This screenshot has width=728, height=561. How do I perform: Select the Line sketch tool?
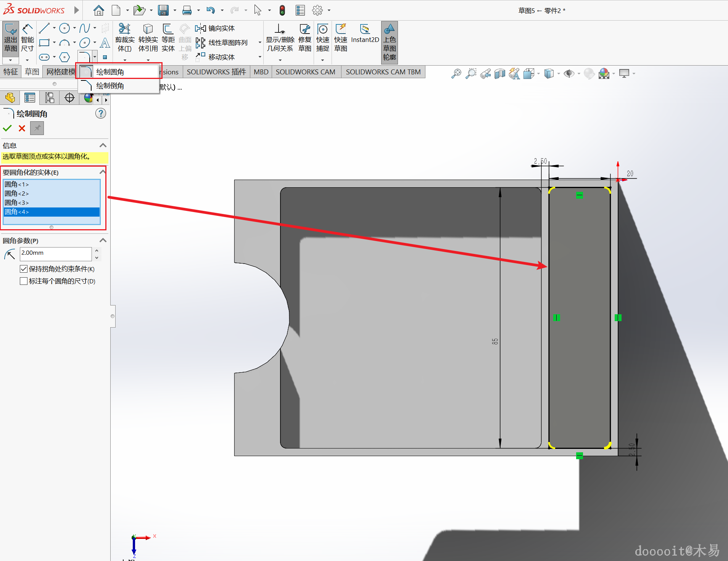[44, 28]
